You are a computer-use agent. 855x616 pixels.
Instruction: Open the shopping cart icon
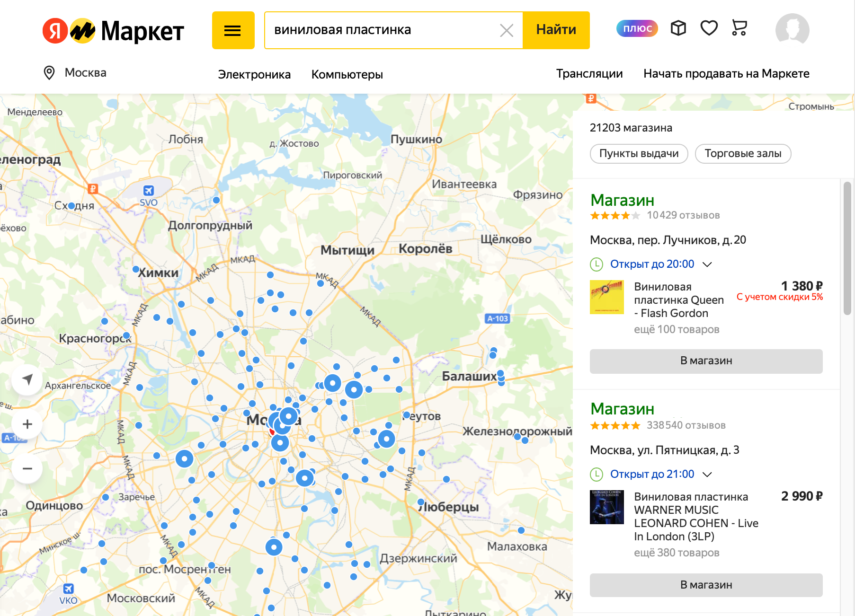pos(739,28)
